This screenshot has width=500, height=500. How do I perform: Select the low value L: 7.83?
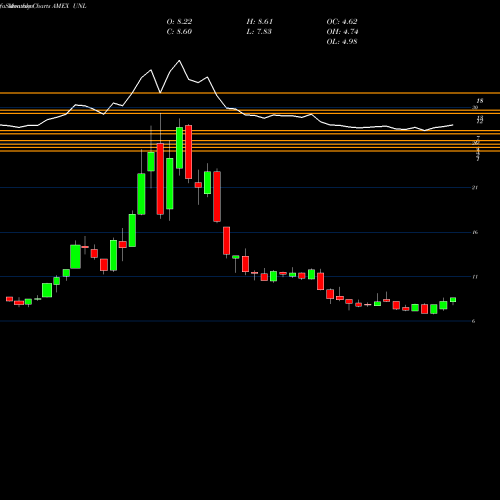pyautogui.click(x=259, y=32)
